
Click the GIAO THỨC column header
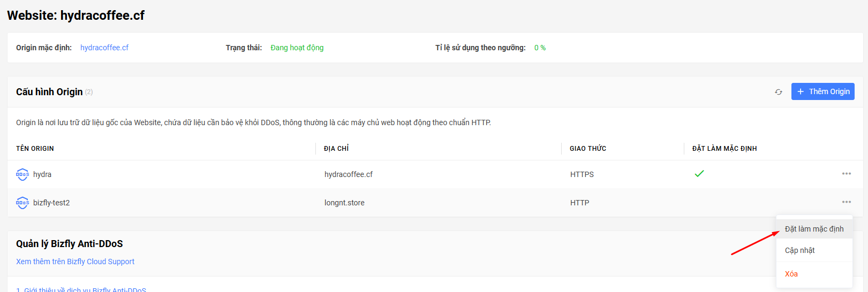588,149
